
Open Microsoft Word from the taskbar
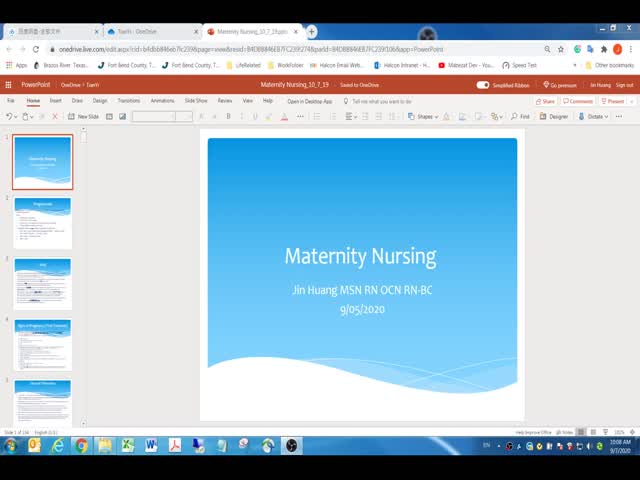(x=151, y=446)
